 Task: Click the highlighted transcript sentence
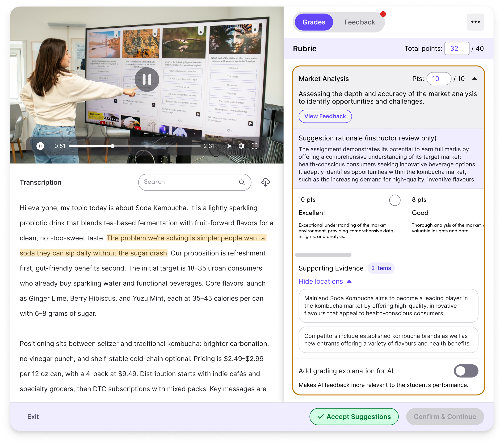click(x=143, y=246)
